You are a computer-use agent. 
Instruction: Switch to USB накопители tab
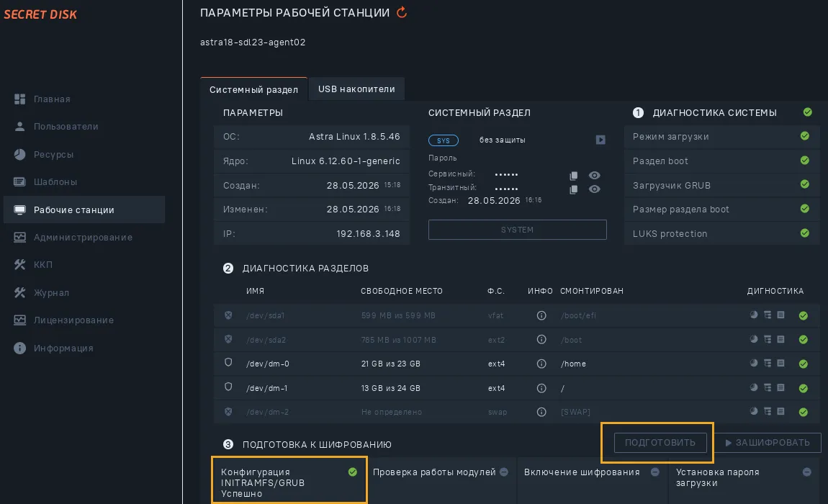[x=356, y=89]
